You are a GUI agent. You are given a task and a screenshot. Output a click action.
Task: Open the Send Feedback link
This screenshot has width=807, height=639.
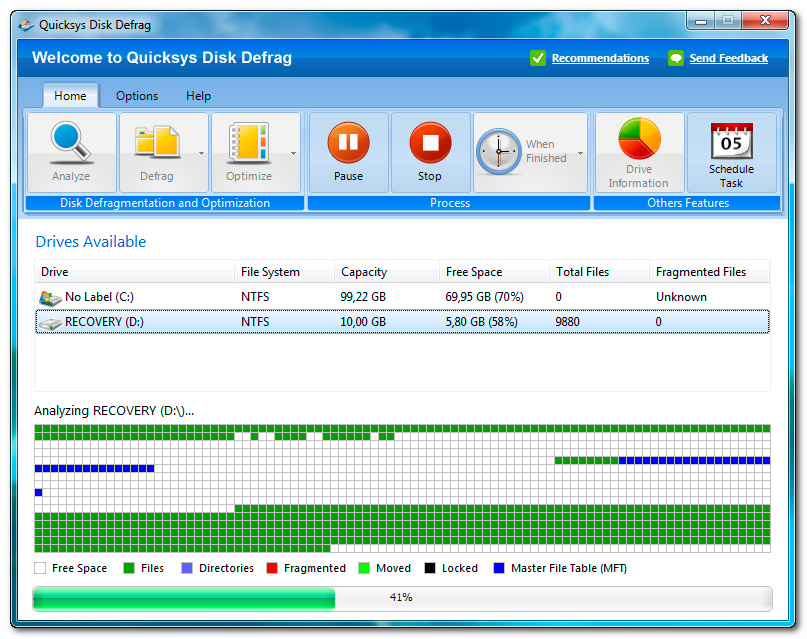[729, 58]
